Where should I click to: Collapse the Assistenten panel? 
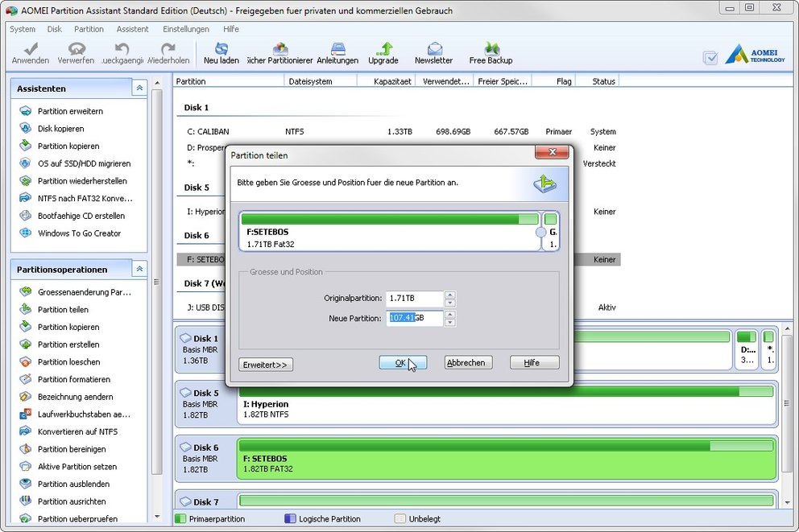tap(139, 88)
